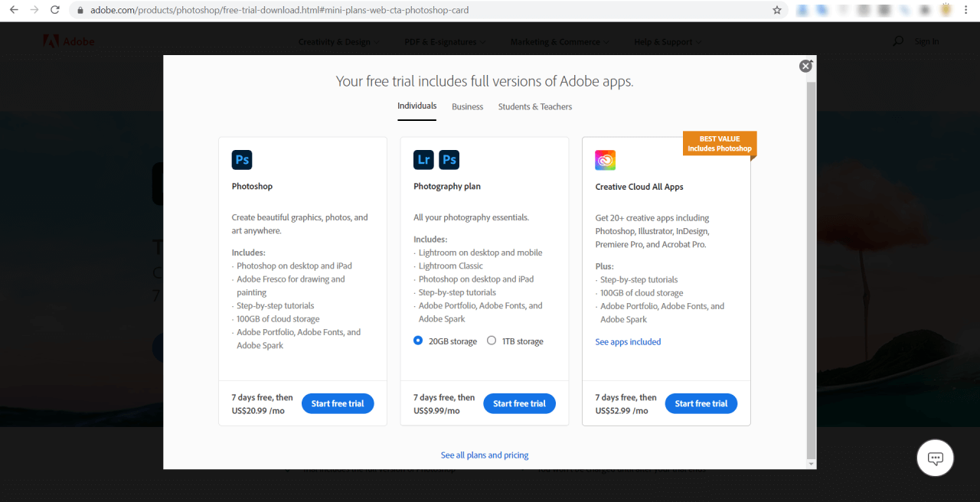Click the browser back arrow

pos(14,10)
